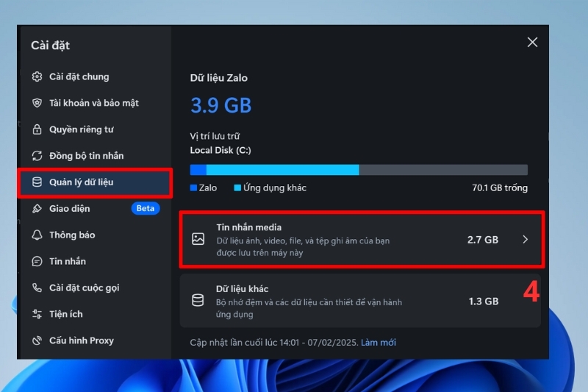Click the phone icon for Cài đặt cuộc gọi
Screen dimensions: 588x392
click(37, 288)
